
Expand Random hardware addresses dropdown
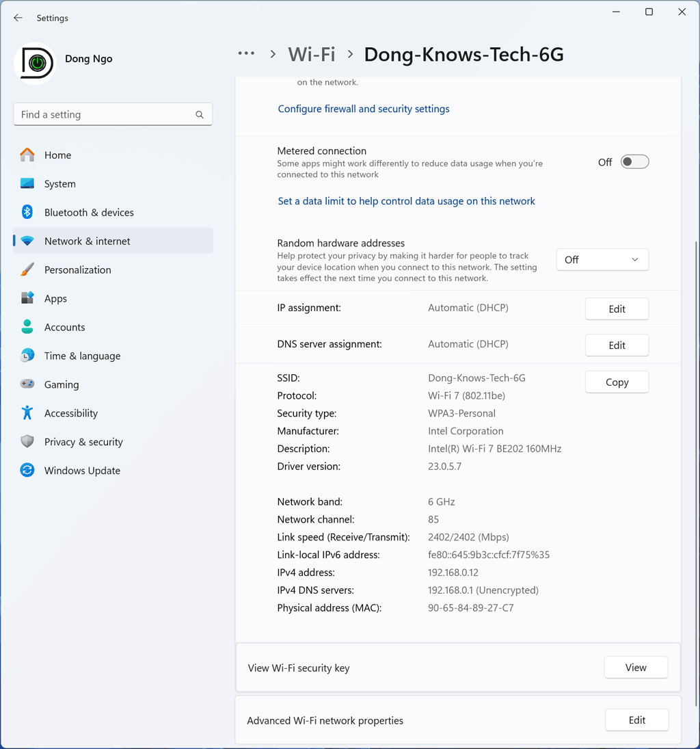pyautogui.click(x=602, y=260)
